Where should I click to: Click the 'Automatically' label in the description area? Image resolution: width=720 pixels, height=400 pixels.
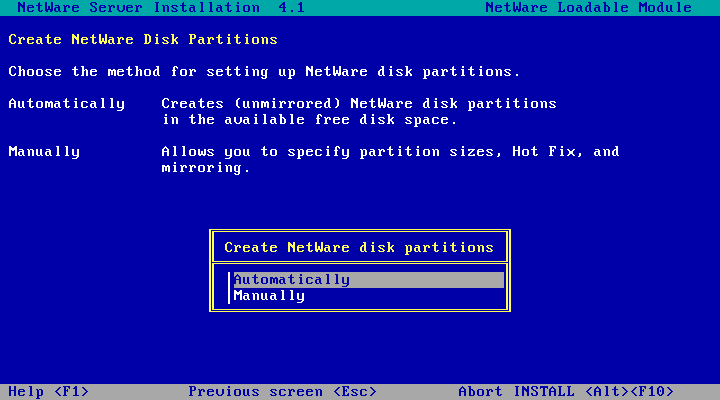pos(67,104)
